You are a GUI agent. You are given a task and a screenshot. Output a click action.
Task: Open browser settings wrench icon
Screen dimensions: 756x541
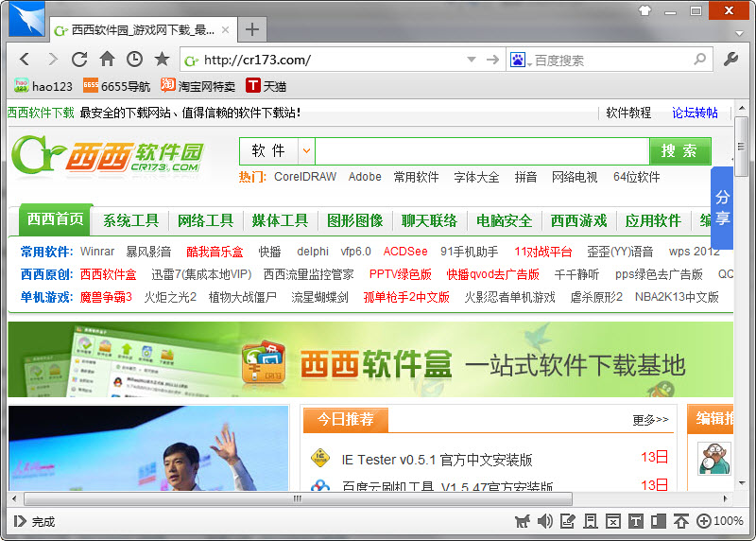730,60
